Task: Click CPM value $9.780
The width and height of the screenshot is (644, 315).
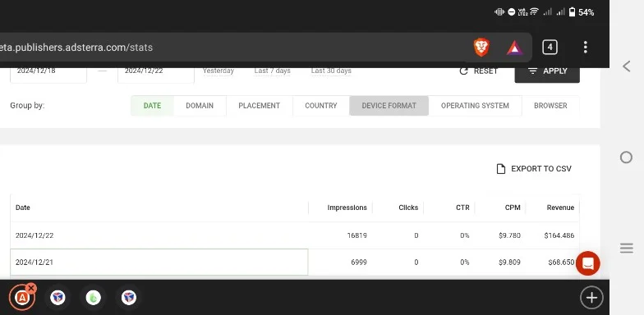Action: click(509, 235)
